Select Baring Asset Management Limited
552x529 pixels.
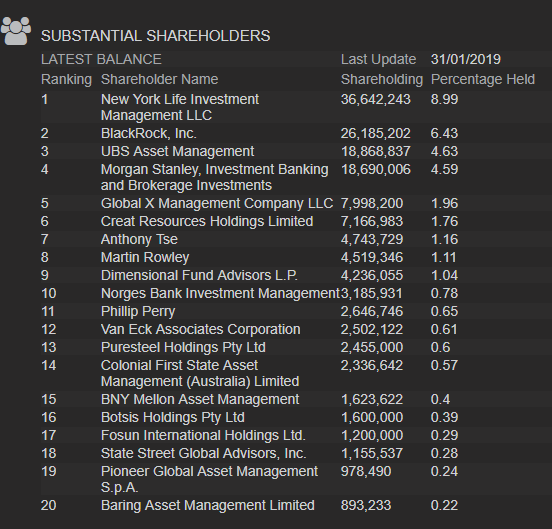pos(208,505)
